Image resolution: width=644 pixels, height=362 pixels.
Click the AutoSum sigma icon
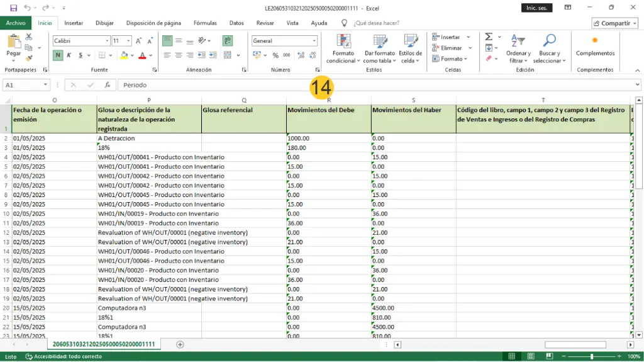tap(489, 37)
